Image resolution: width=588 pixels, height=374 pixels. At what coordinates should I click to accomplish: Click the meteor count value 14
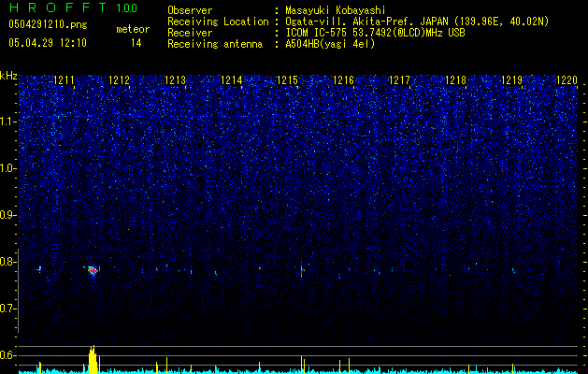pyautogui.click(x=136, y=43)
